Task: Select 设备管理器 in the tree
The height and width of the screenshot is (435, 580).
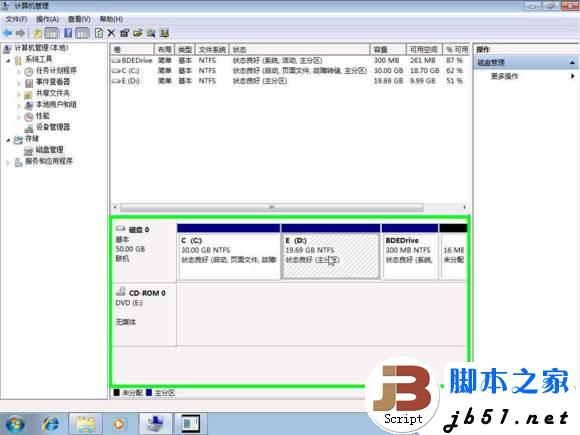Action: click(x=53, y=127)
